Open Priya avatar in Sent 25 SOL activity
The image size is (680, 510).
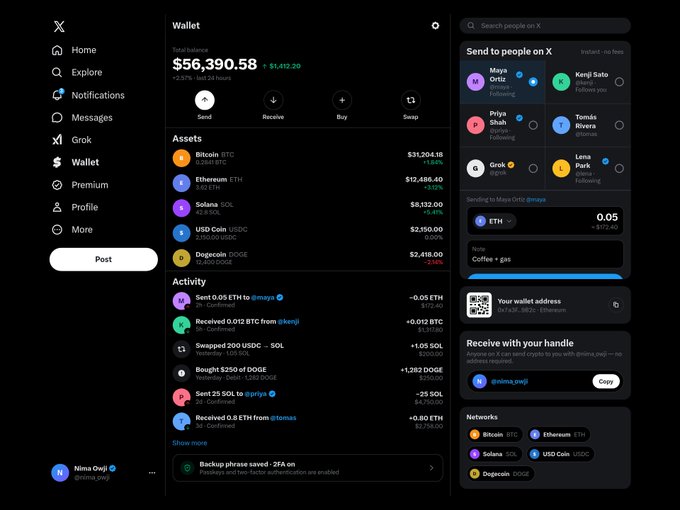[x=181, y=397]
